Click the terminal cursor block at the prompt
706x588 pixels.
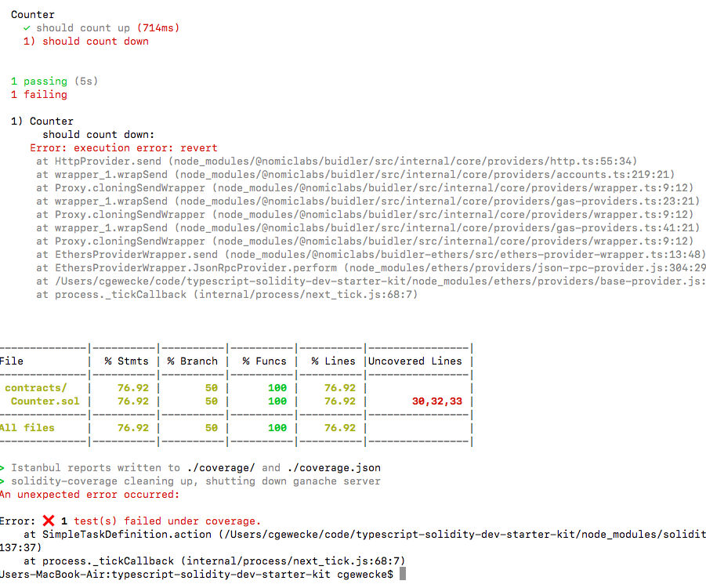pyautogui.click(x=403, y=574)
